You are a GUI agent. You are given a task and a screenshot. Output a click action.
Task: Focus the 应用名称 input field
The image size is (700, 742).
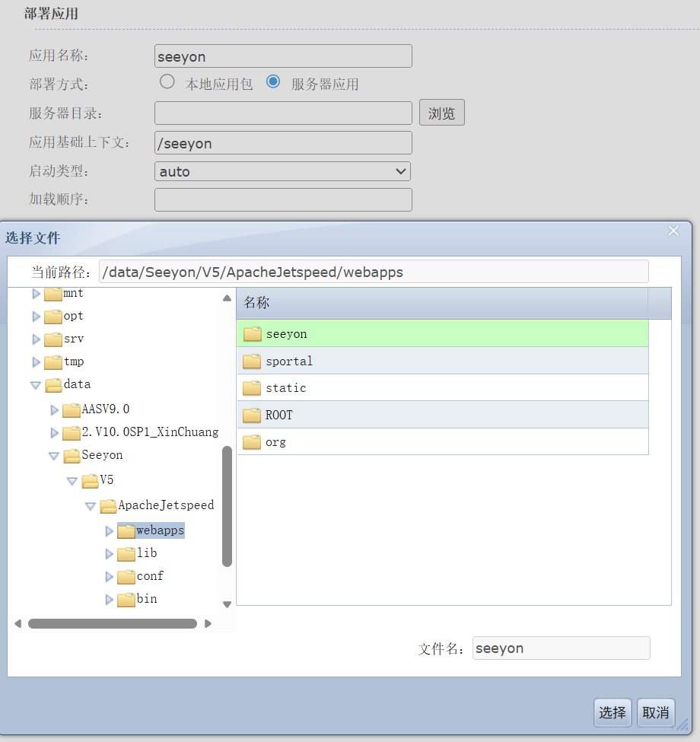(283, 56)
